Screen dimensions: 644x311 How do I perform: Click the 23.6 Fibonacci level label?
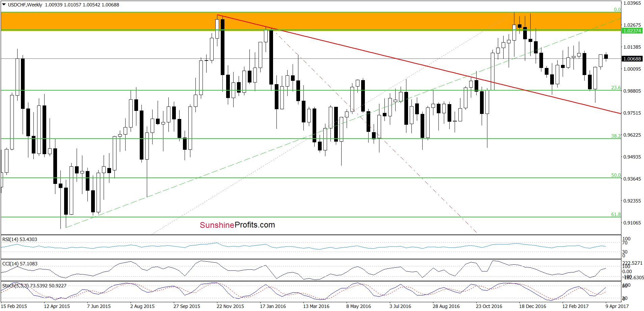616,88
